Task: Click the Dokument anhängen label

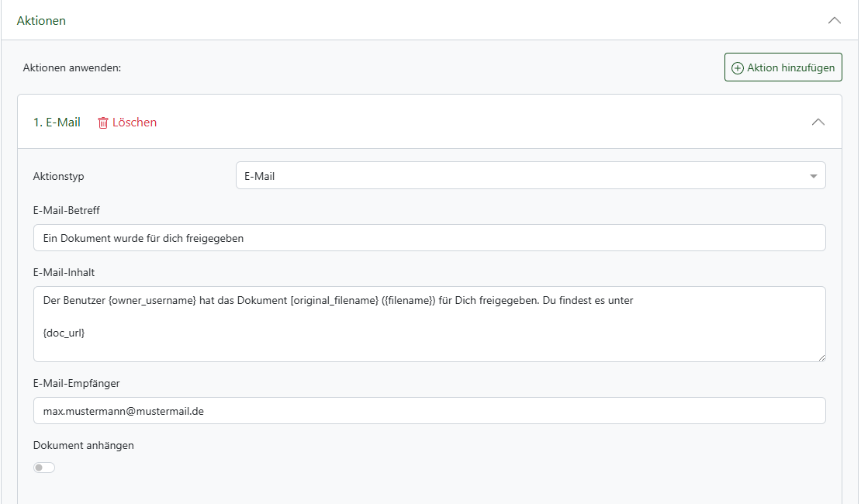Action: click(x=84, y=445)
